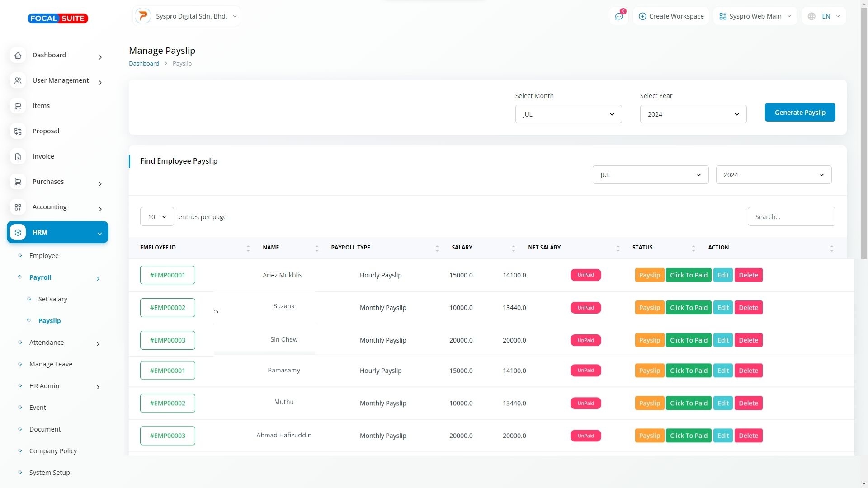
Task: Click the Items cart icon
Action: point(18,106)
